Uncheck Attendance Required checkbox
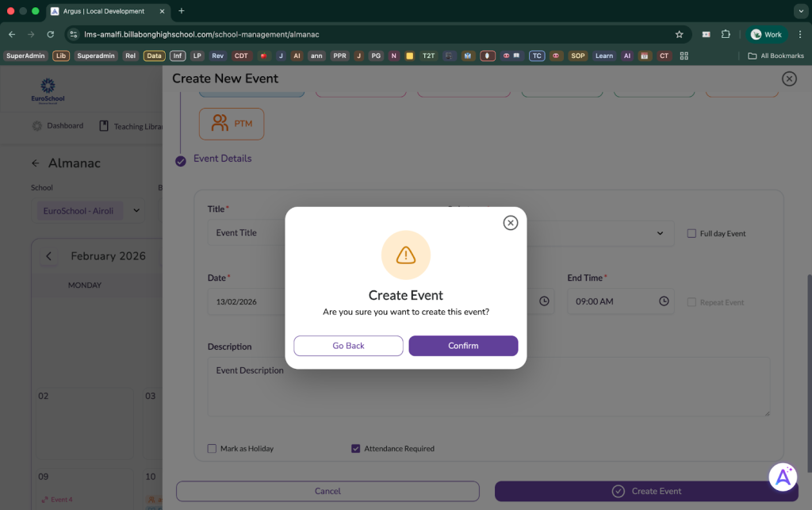 click(x=356, y=449)
